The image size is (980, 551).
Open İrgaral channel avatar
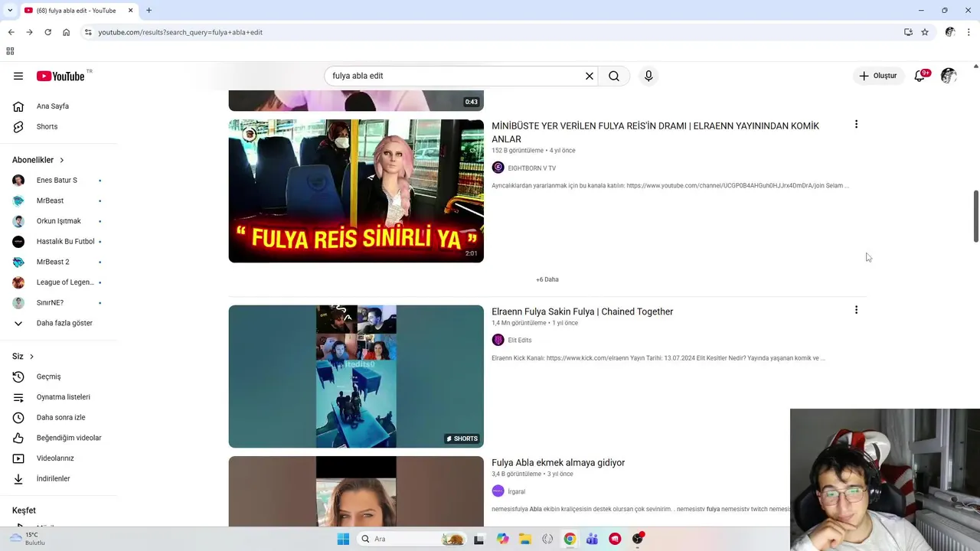click(x=498, y=491)
